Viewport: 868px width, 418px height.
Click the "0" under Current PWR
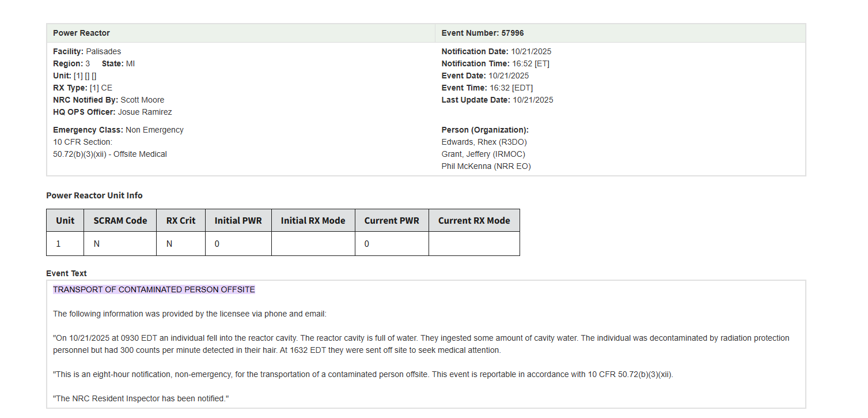[367, 244]
